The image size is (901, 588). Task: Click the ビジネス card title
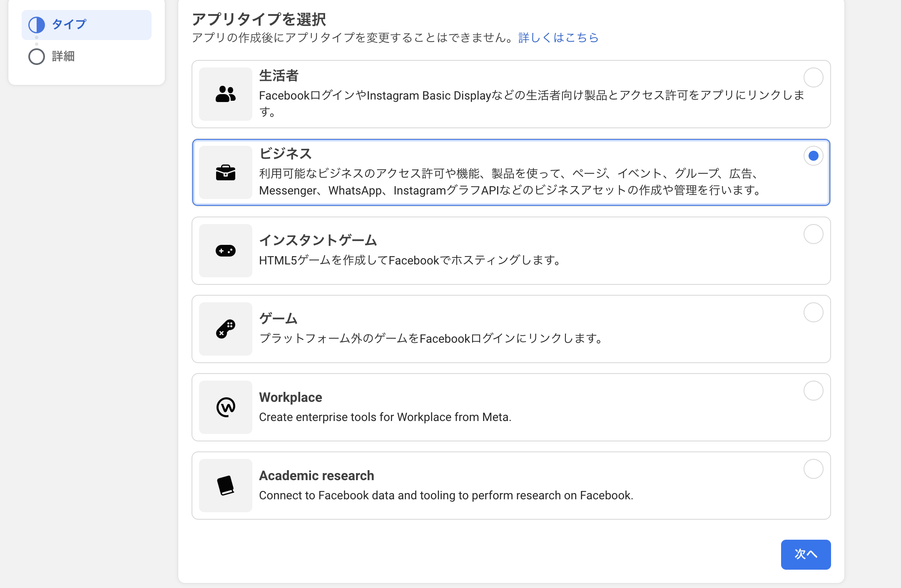[285, 154]
